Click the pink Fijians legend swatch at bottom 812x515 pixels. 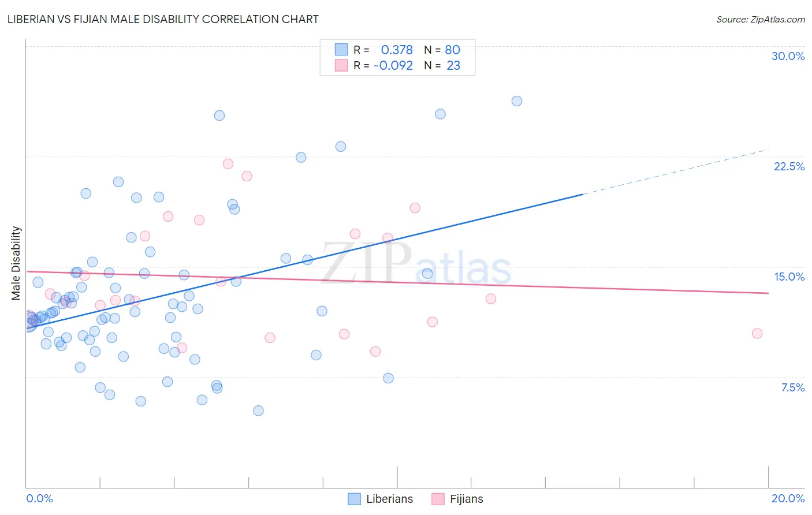[438, 499]
